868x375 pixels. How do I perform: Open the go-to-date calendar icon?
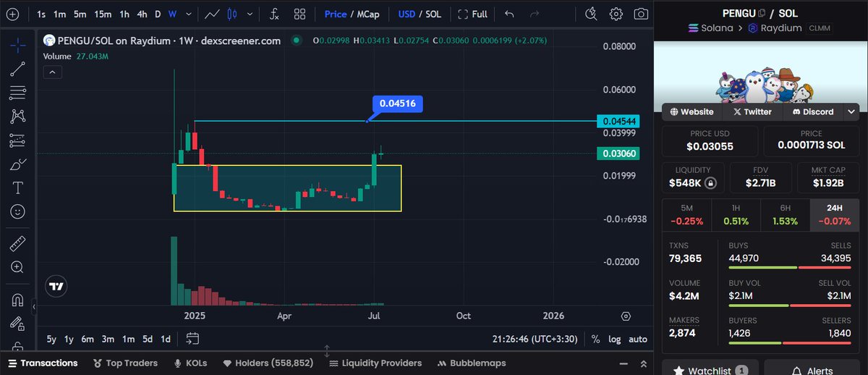click(x=192, y=338)
